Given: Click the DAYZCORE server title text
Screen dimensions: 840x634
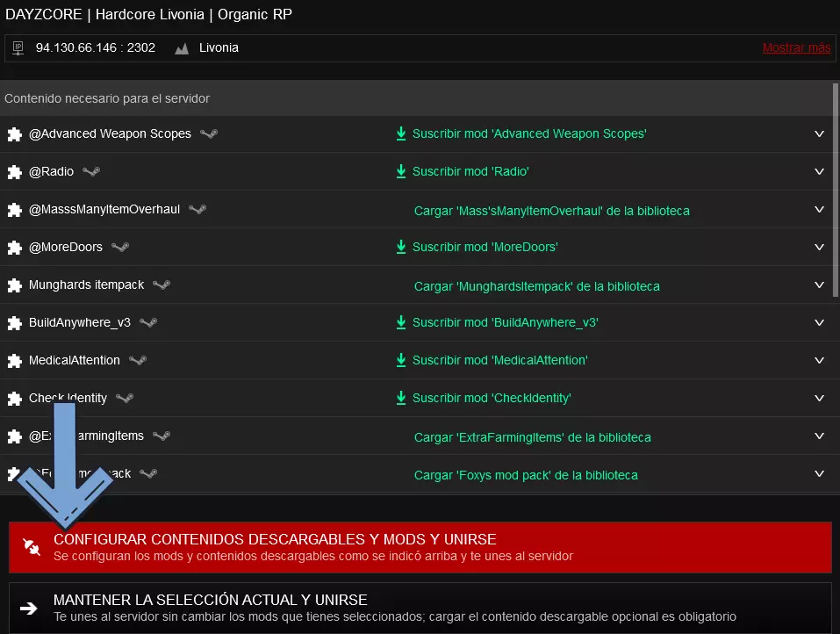Looking at the screenshot, I should click(x=148, y=14).
